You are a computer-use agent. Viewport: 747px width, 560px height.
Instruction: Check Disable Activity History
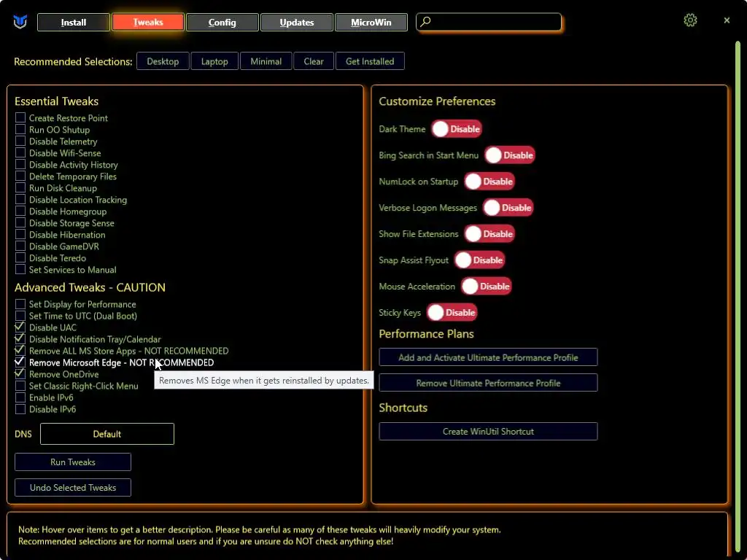pos(20,164)
